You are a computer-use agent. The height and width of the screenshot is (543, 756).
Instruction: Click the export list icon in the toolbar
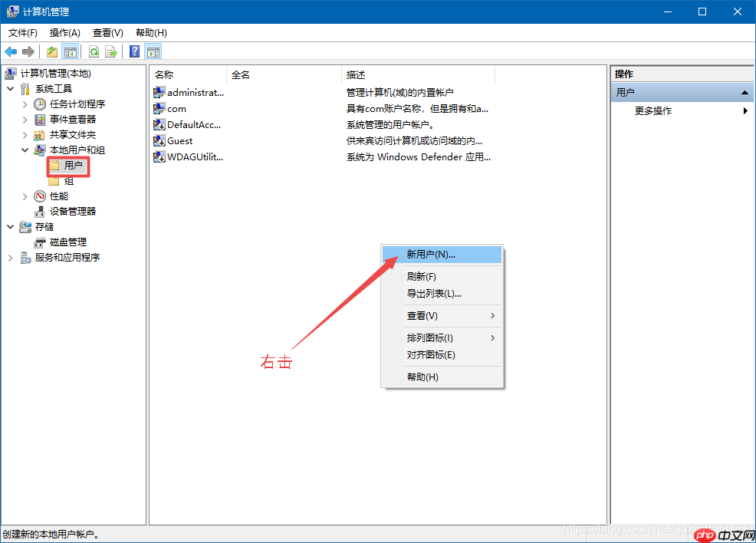coord(110,51)
